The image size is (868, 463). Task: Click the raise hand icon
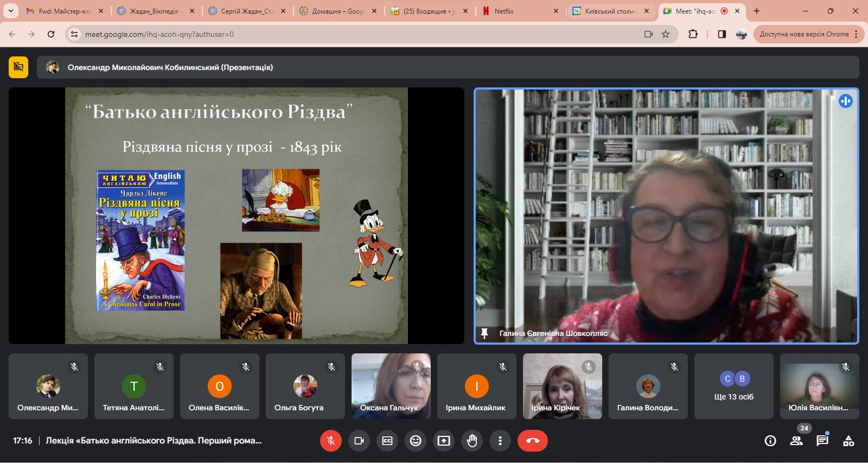tap(472, 441)
